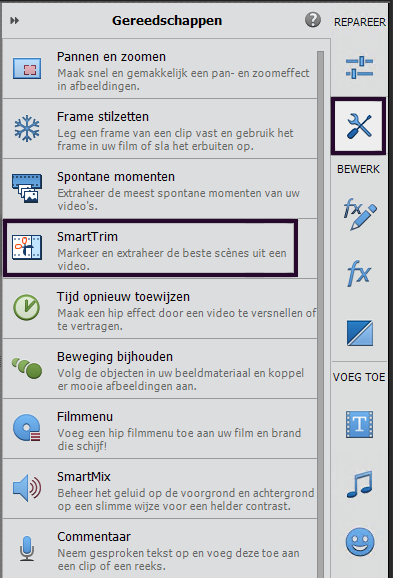Image resolution: width=393 pixels, height=578 pixels.
Task: Collapse the Gereedschappen panel with double arrows
Action: click(x=14, y=20)
